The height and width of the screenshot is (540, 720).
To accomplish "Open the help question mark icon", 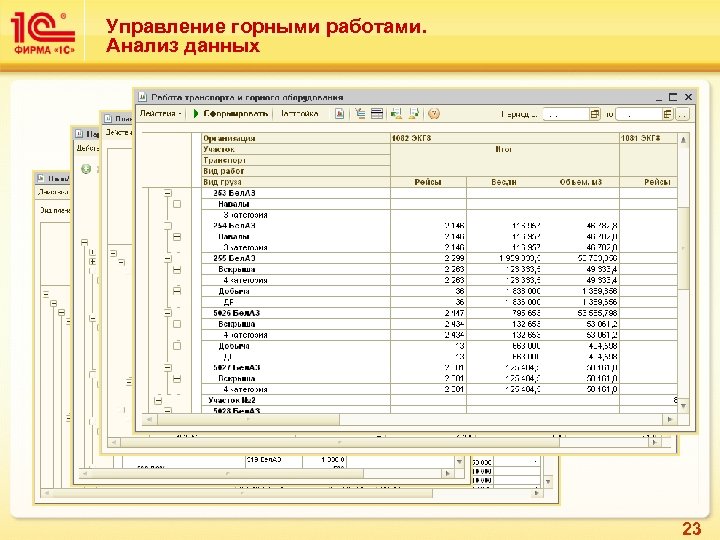I will [433, 113].
